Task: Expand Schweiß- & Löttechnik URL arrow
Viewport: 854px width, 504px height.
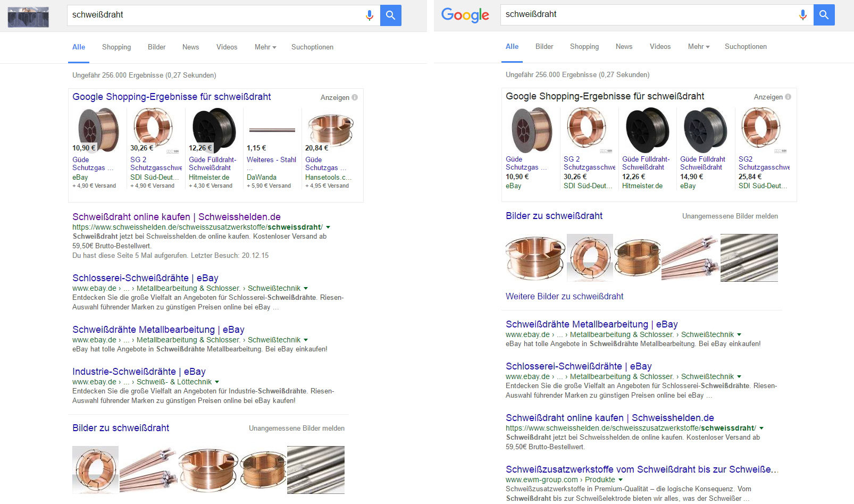Action: (217, 382)
